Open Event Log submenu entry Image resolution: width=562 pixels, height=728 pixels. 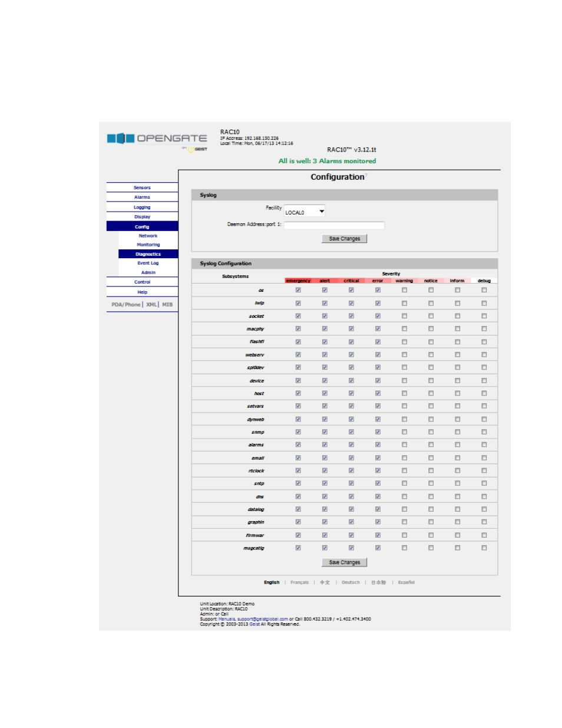(148, 263)
